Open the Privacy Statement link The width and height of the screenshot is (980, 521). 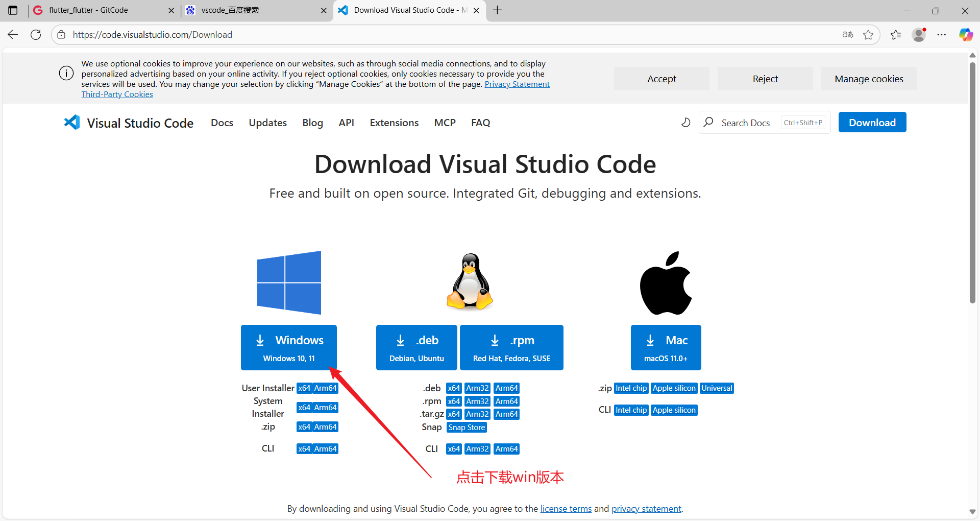pyautogui.click(x=517, y=84)
